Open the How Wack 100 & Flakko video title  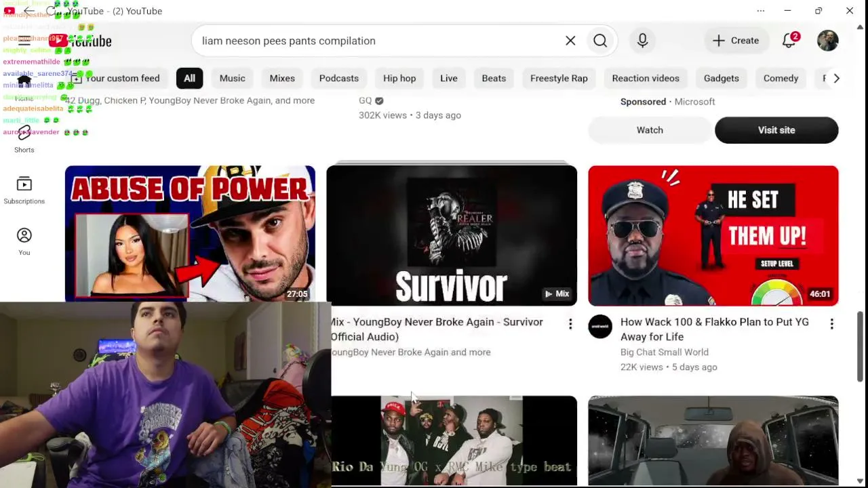click(715, 329)
